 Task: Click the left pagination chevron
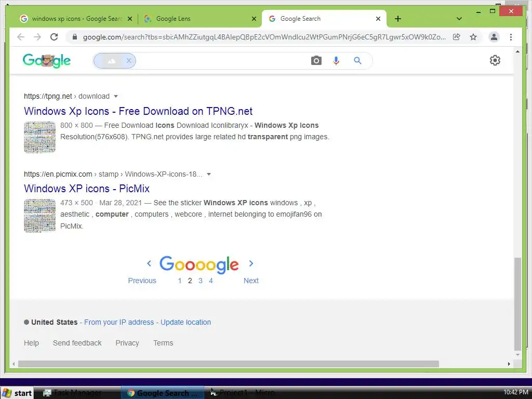click(149, 263)
